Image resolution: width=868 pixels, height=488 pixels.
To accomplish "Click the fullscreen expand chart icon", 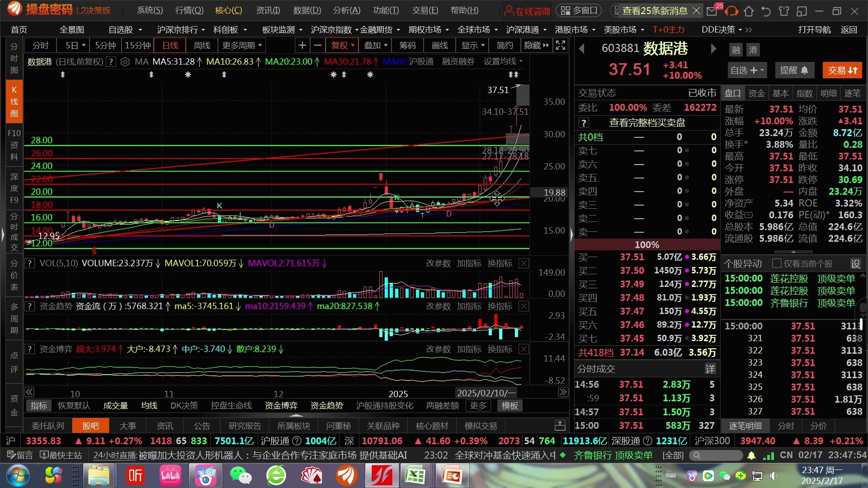I will click(560, 46).
